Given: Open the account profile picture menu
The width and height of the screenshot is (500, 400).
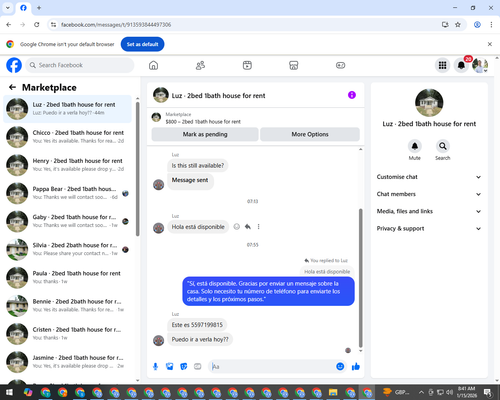Looking at the screenshot, I should coord(480,65).
